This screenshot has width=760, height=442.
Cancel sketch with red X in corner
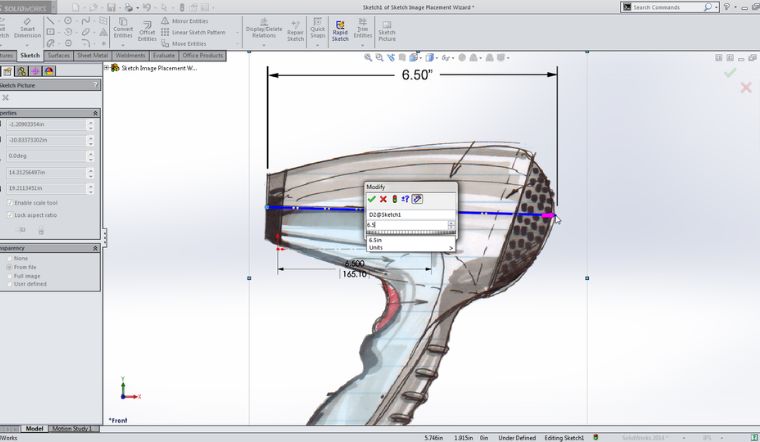pyautogui.click(x=746, y=88)
